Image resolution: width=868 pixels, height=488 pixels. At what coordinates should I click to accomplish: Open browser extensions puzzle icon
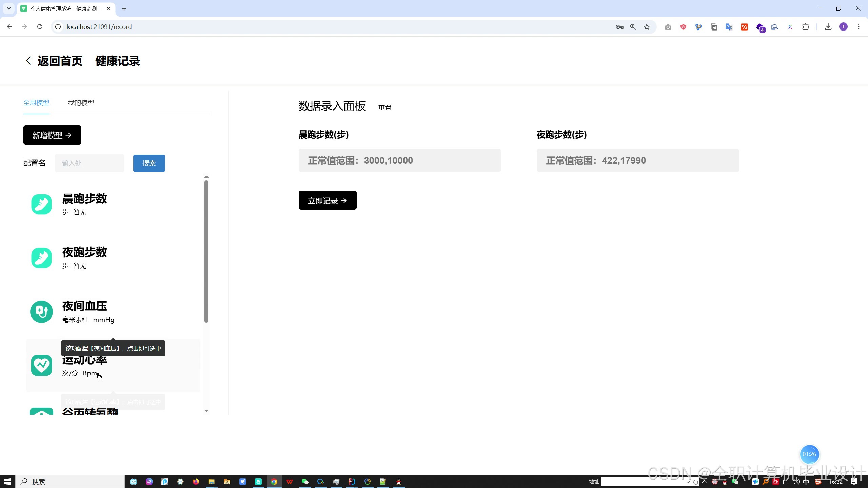(x=806, y=27)
